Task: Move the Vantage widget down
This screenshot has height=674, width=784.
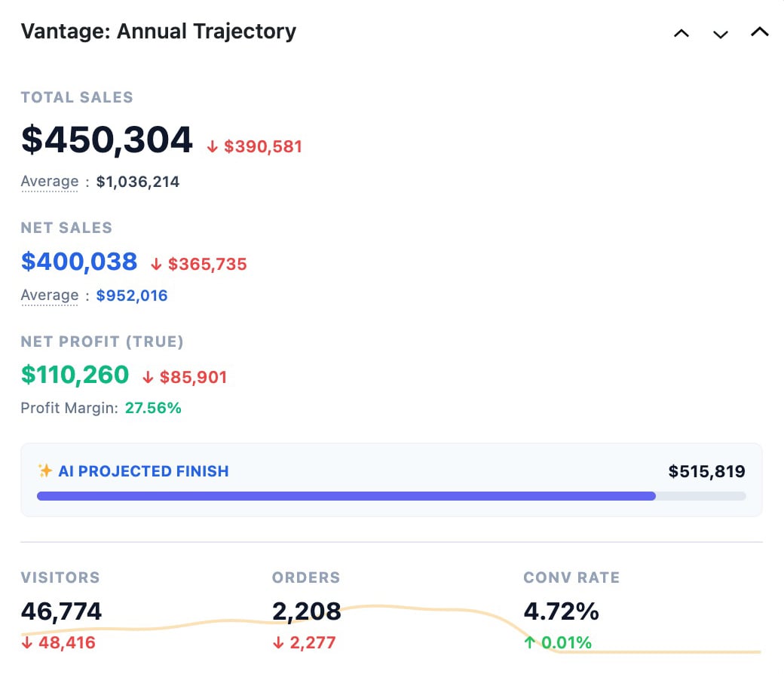Action: tap(720, 34)
